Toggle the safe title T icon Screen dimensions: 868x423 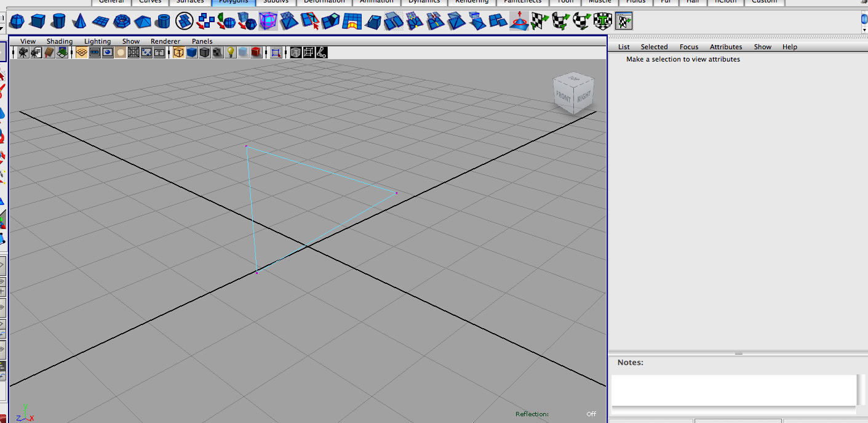pyautogui.click(x=159, y=53)
